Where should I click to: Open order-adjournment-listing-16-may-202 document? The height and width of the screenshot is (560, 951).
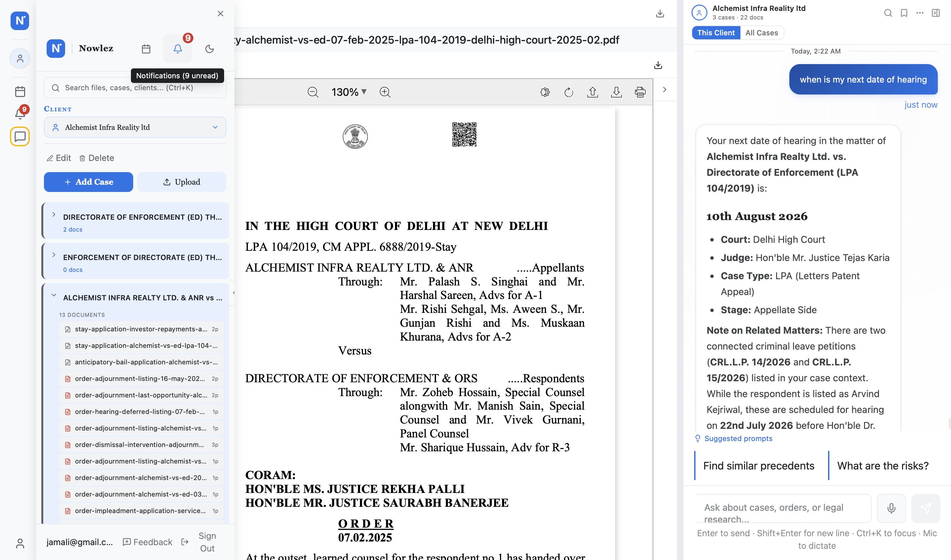tap(141, 379)
